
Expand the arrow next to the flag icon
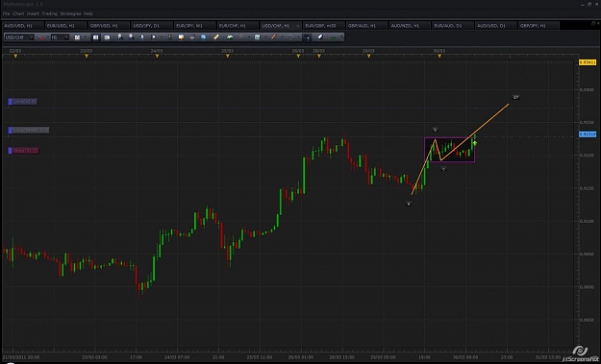coord(162,37)
